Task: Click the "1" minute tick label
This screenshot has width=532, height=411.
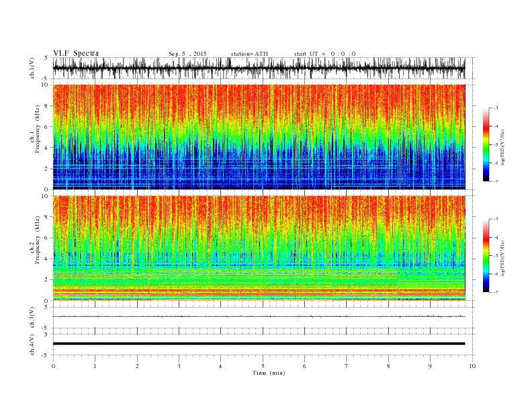Action: tap(95, 366)
